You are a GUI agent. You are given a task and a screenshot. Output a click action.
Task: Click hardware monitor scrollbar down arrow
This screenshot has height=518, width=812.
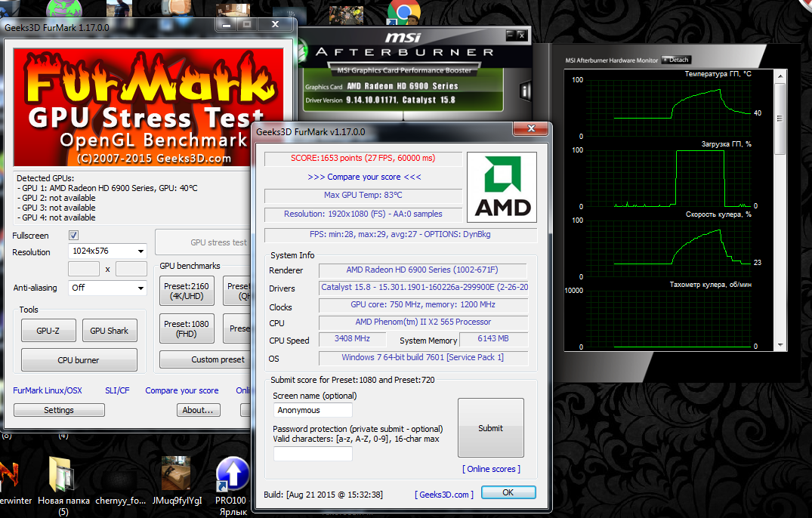780,345
